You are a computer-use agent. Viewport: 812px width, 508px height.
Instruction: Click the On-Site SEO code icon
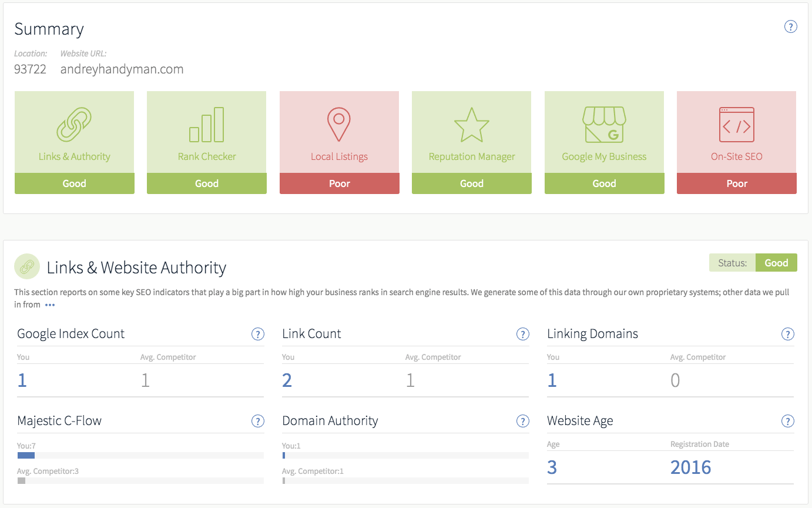(737, 124)
